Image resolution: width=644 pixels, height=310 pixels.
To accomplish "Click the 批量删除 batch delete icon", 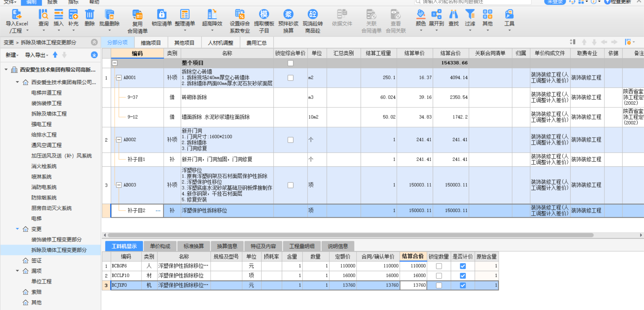I will coord(109,14).
